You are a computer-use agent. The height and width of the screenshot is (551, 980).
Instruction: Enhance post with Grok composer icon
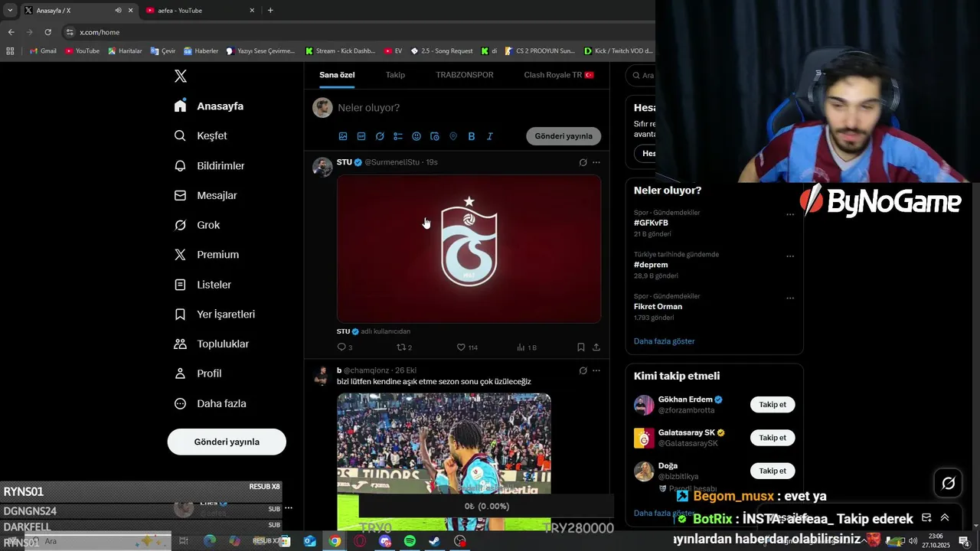(x=380, y=136)
